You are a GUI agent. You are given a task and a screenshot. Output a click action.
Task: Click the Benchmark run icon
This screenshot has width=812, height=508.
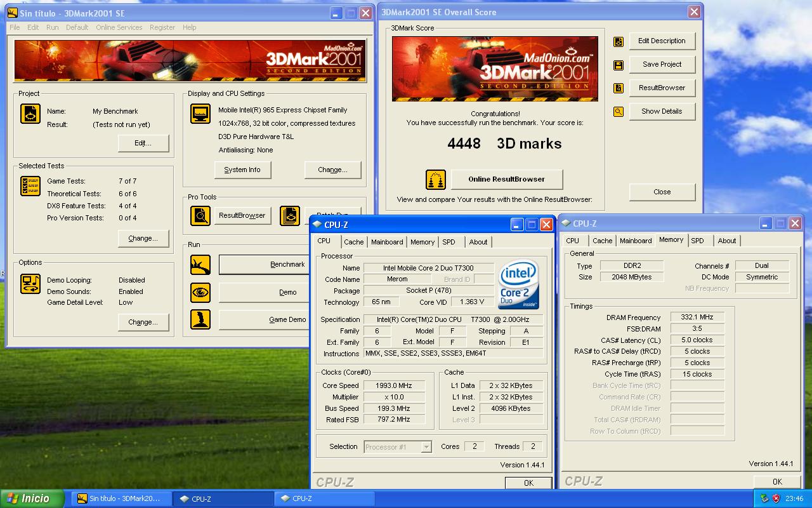click(200, 265)
